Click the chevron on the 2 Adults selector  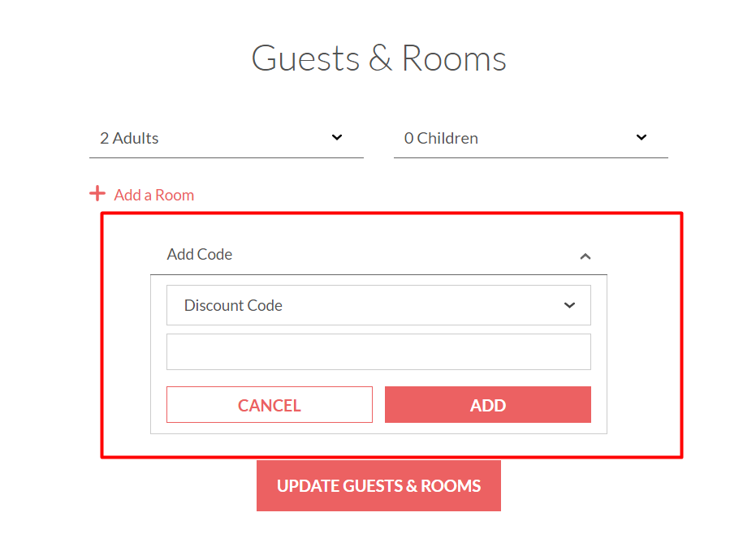[x=336, y=137]
